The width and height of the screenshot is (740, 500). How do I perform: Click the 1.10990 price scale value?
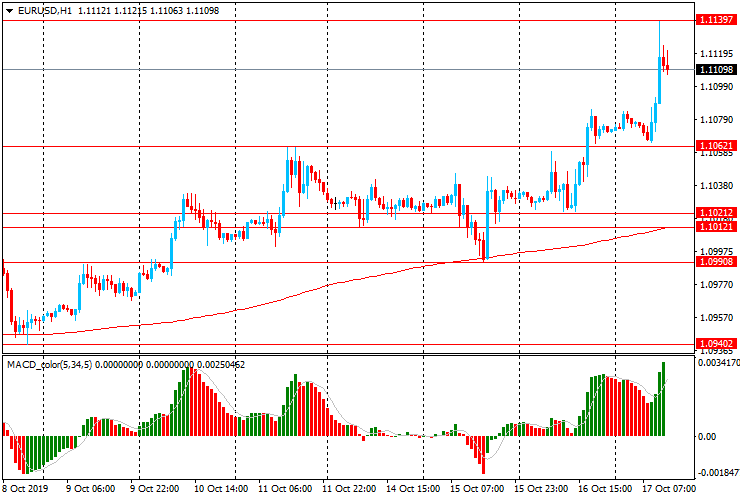coord(716,87)
